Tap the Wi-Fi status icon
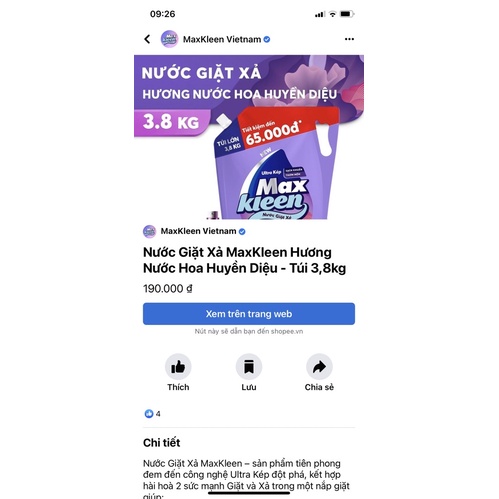Viewport: 499px width, 499px height. [x=332, y=14]
